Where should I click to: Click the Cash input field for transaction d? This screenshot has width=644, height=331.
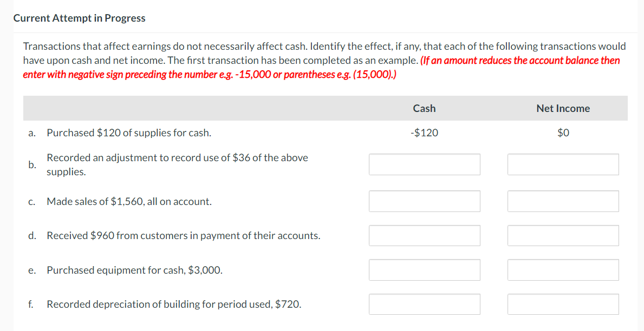[x=424, y=235]
